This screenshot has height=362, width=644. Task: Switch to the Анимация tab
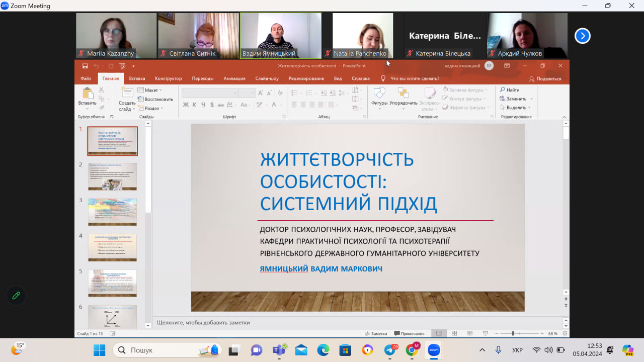click(x=234, y=78)
